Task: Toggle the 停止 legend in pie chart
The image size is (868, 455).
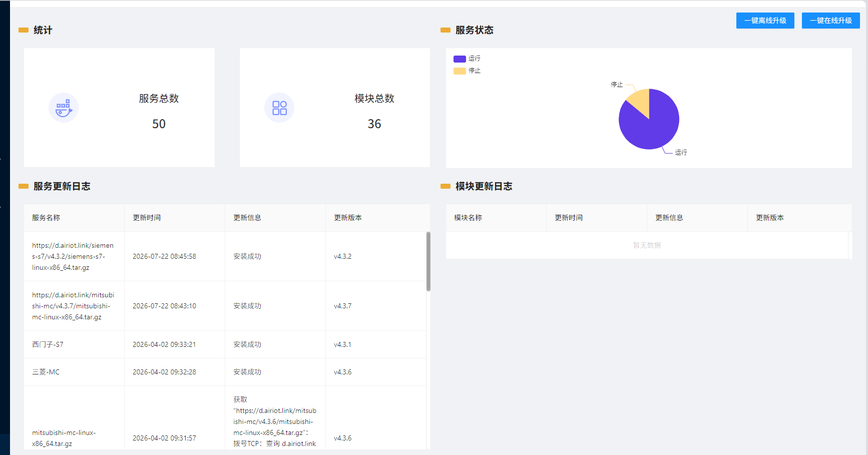Action: [467, 71]
